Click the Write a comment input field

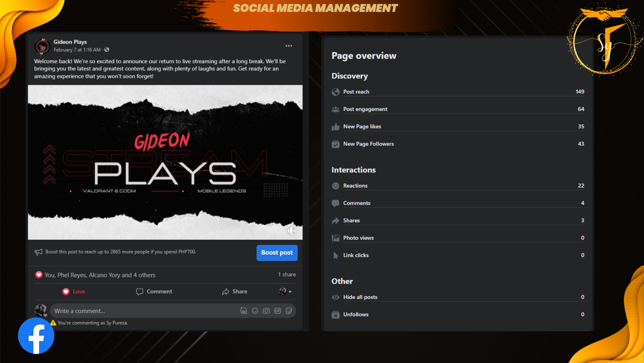[173, 311]
